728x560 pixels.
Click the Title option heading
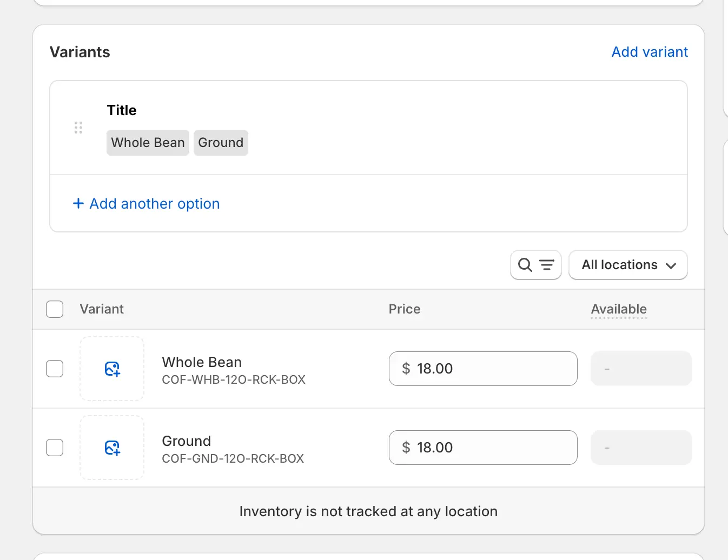point(122,110)
